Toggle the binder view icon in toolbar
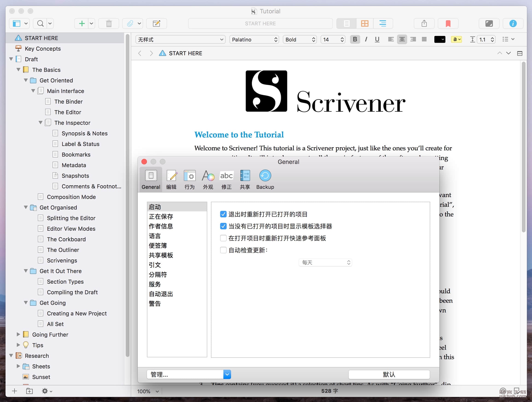The height and width of the screenshot is (402, 532). 16,23
